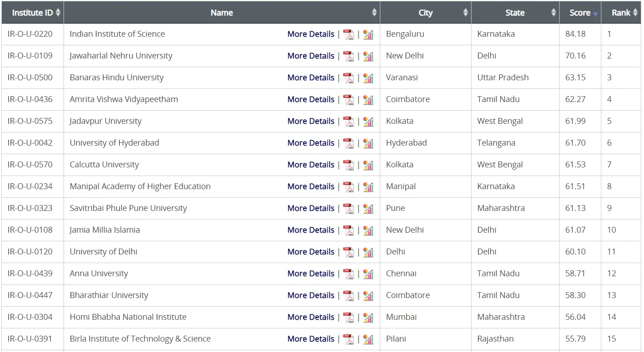Open More Details for Jawaharlal Nehru University
This screenshot has height=352, width=644.
(311, 56)
